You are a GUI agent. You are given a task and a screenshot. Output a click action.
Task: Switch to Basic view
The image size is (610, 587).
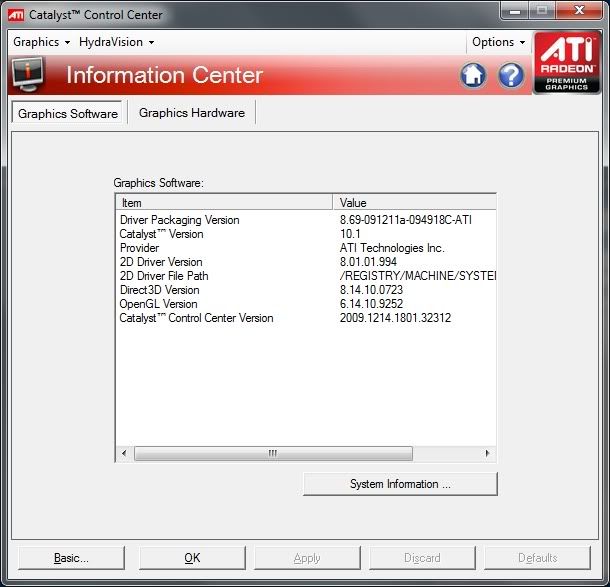71,558
